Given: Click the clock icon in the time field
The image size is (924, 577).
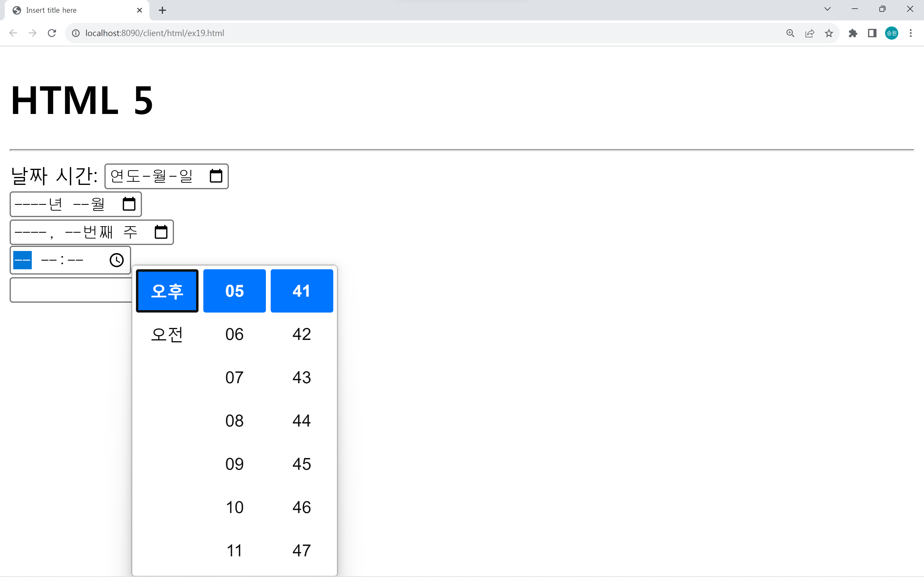Looking at the screenshot, I should (x=116, y=260).
